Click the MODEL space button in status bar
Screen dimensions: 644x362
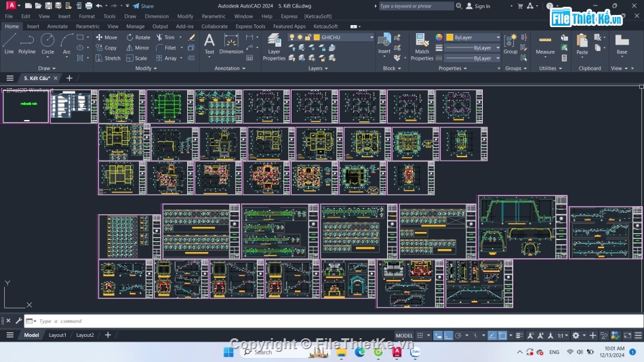point(404,336)
